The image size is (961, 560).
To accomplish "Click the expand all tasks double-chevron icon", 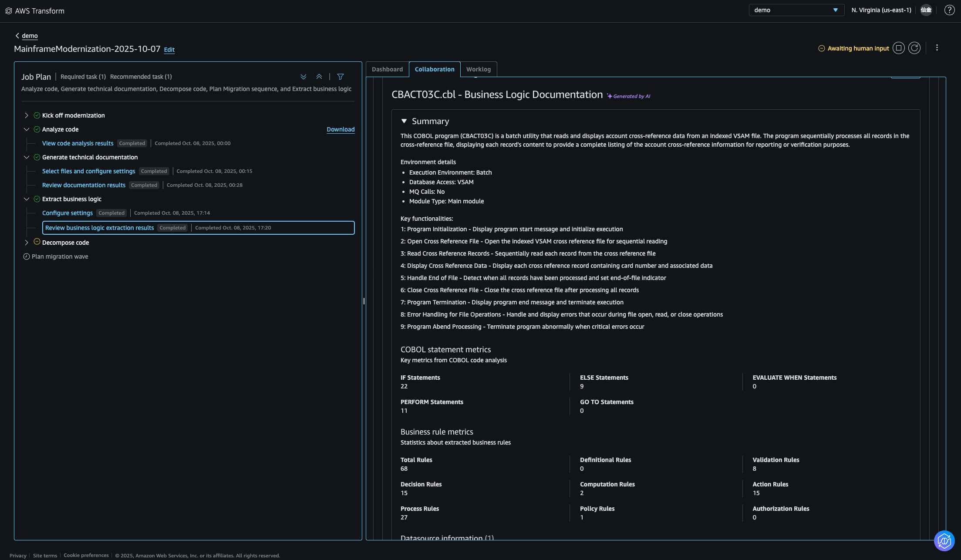I will [303, 77].
